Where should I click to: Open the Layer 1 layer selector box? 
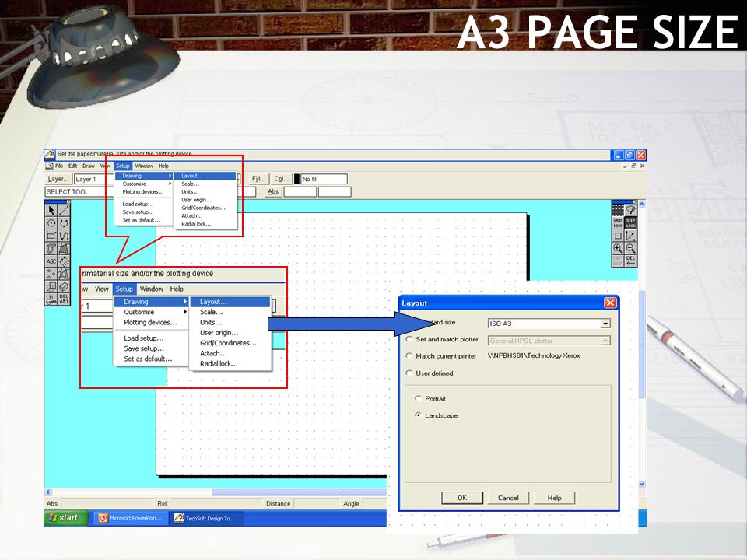[x=94, y=179]
